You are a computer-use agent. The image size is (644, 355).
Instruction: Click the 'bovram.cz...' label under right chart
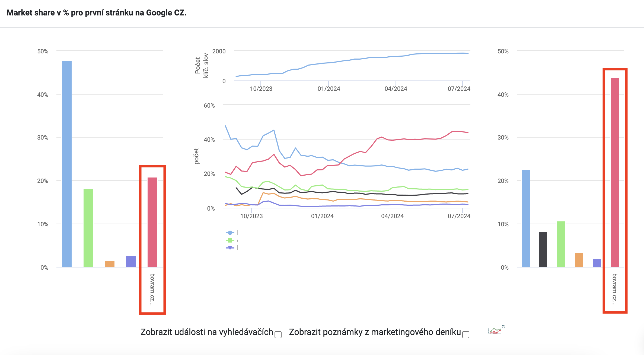tap(615, 289)
